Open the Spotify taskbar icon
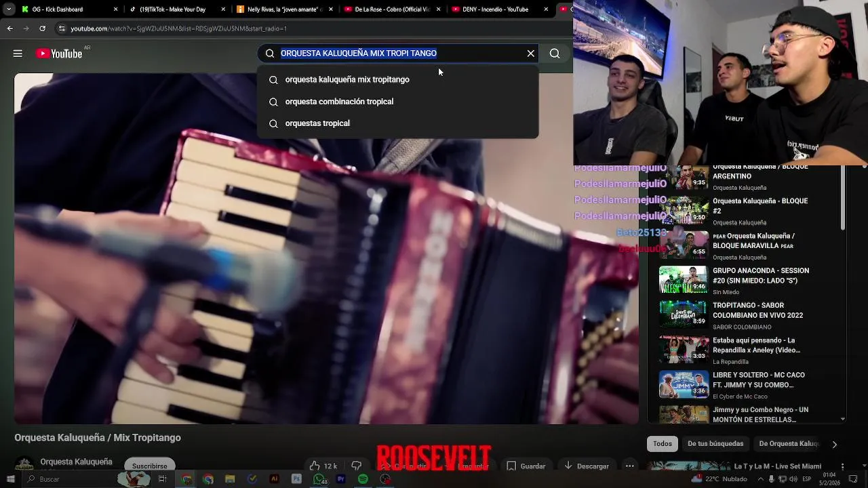The height and width of the screenshot is (488, 868). [x=363, y=479]
